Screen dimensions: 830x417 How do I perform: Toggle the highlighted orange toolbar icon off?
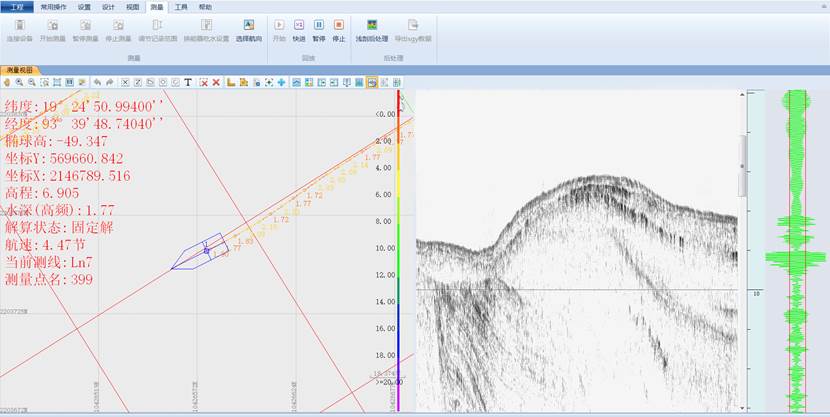pyautogui.click(x=371, y=82)
